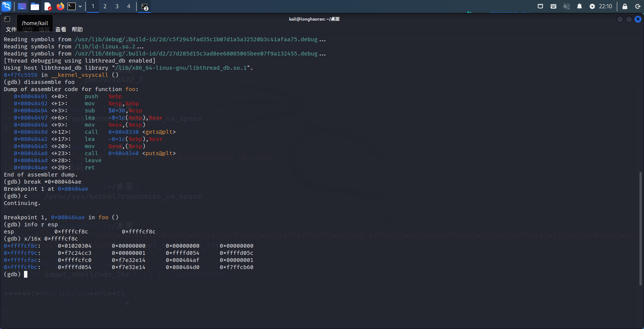Click the "Continuing." line
The image size is (644, 329).
[22, 203]
